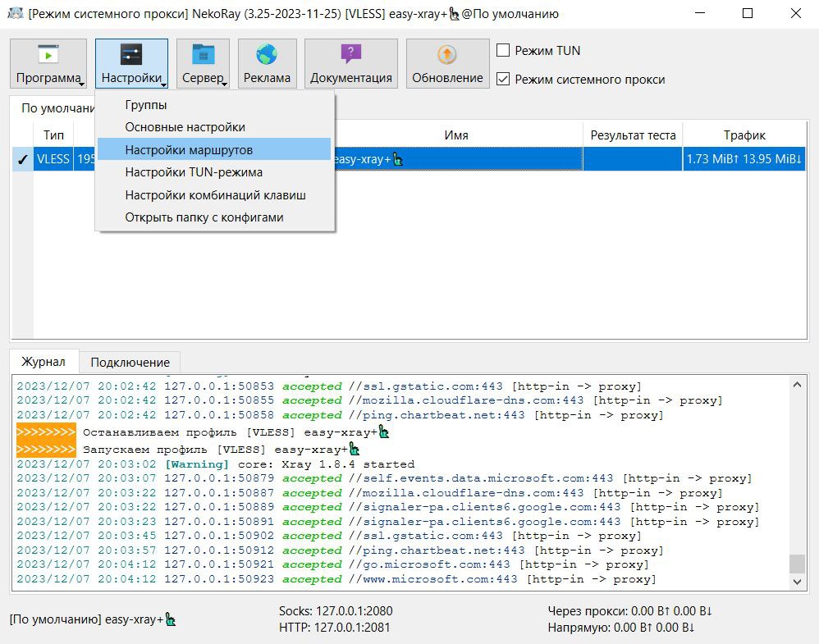Click the Обновление update icon button
Viewport: 819px width, 644px height.
(447, 55)
